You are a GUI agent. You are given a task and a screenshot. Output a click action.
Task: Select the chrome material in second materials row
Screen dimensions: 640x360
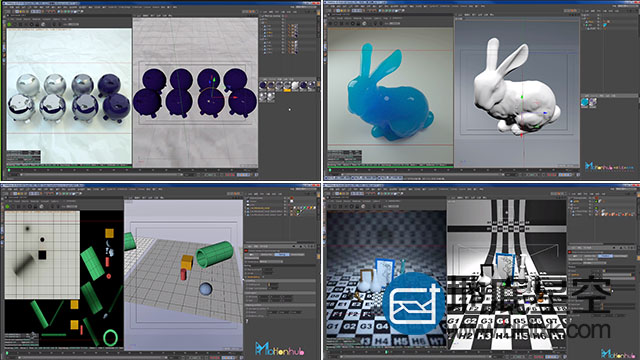(263, 96)
